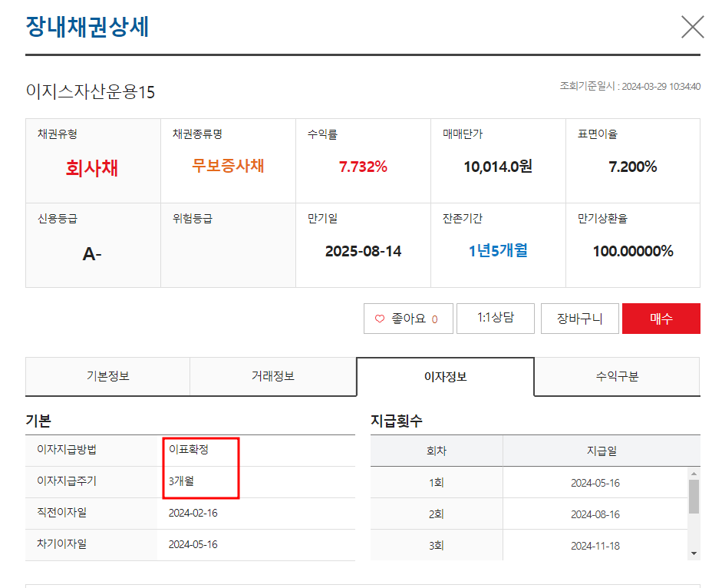Click the 100.00000% redemption rate

pos(633,251)
